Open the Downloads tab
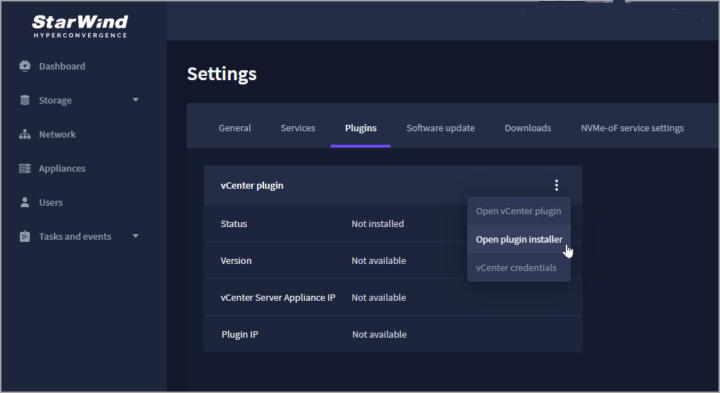 [x=528, y=128]
